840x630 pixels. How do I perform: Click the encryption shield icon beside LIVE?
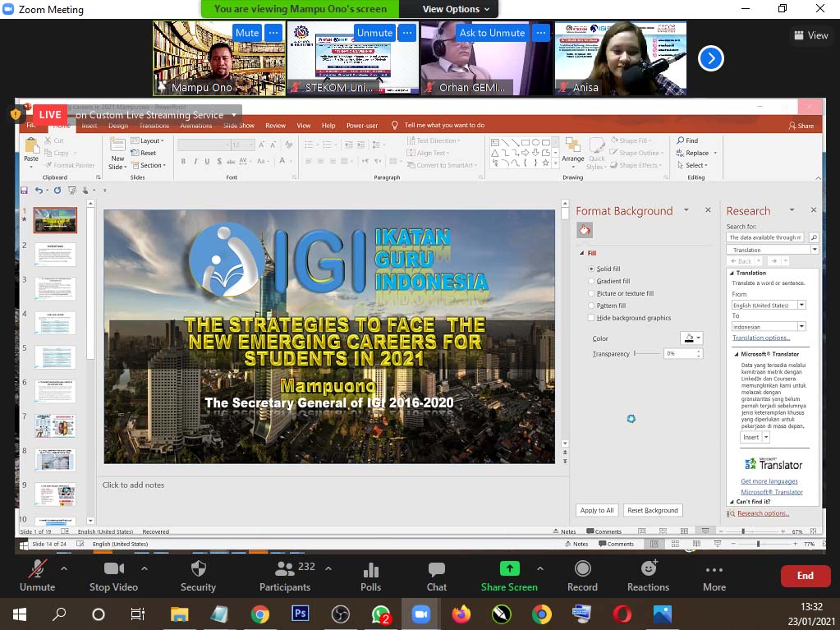[x=16, y=114]
